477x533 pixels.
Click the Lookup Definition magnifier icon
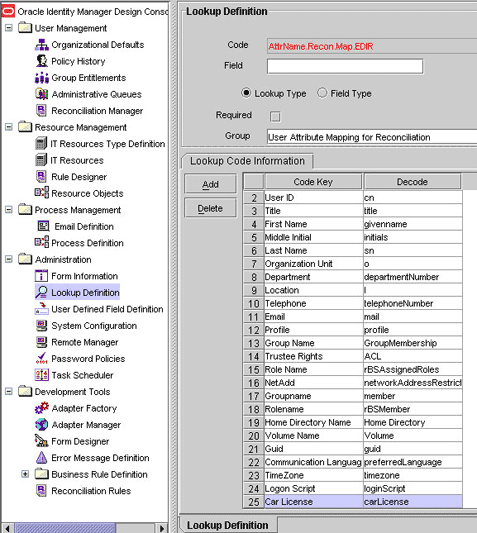(x=42, y=292)
